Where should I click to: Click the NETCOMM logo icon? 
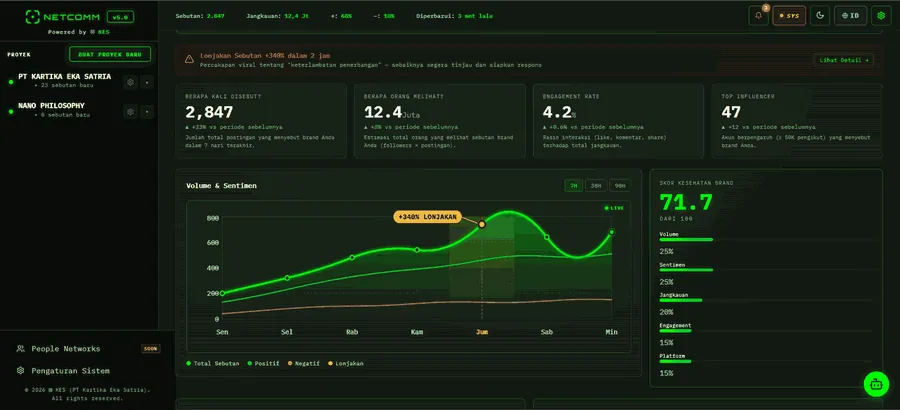(32, 17)
